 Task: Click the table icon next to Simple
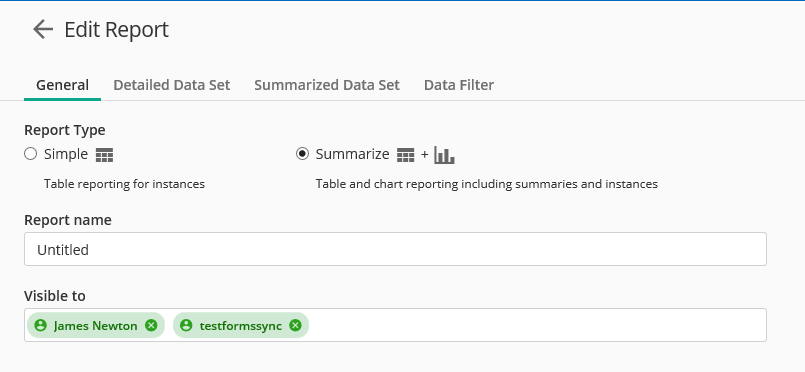point(104,155)
